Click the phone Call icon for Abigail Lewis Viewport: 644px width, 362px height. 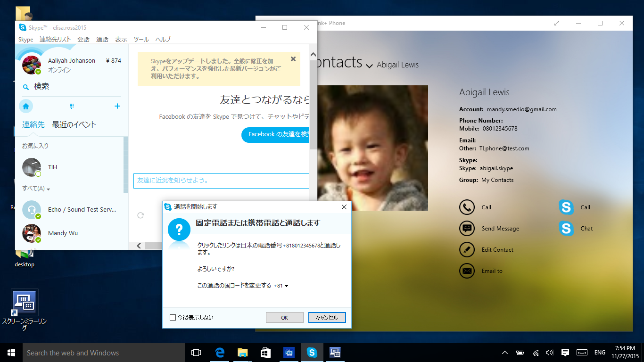pos(467,207)
